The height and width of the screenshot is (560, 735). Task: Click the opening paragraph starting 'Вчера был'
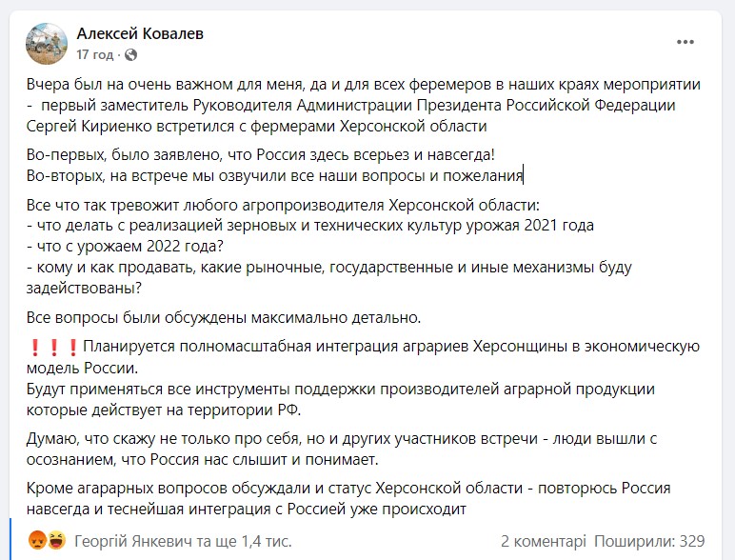point(362,105)
